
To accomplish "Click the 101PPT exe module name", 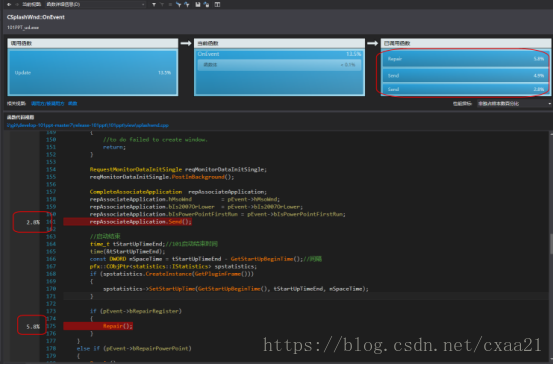I will point(23,28).
